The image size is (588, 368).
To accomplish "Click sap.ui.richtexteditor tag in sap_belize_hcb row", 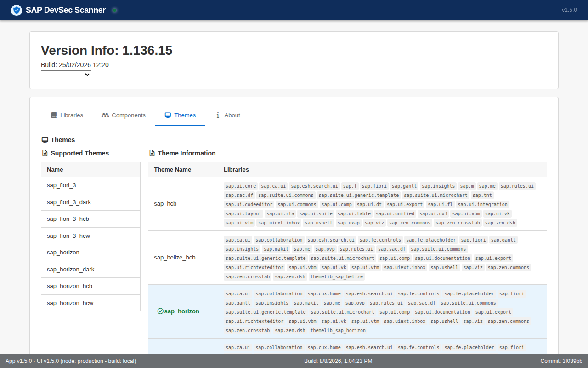I will (254, 268).
